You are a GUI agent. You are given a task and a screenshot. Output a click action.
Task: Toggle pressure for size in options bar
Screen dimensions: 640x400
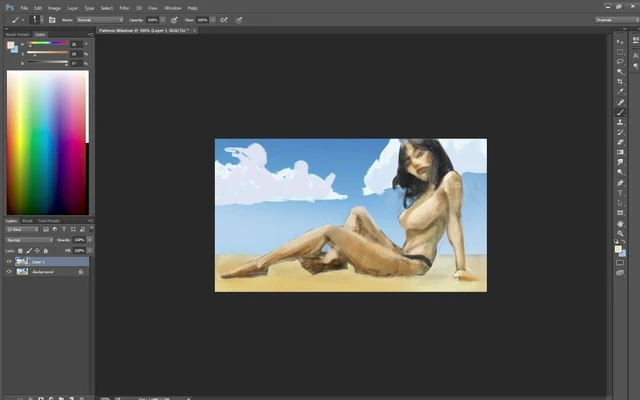pos(239,20)
